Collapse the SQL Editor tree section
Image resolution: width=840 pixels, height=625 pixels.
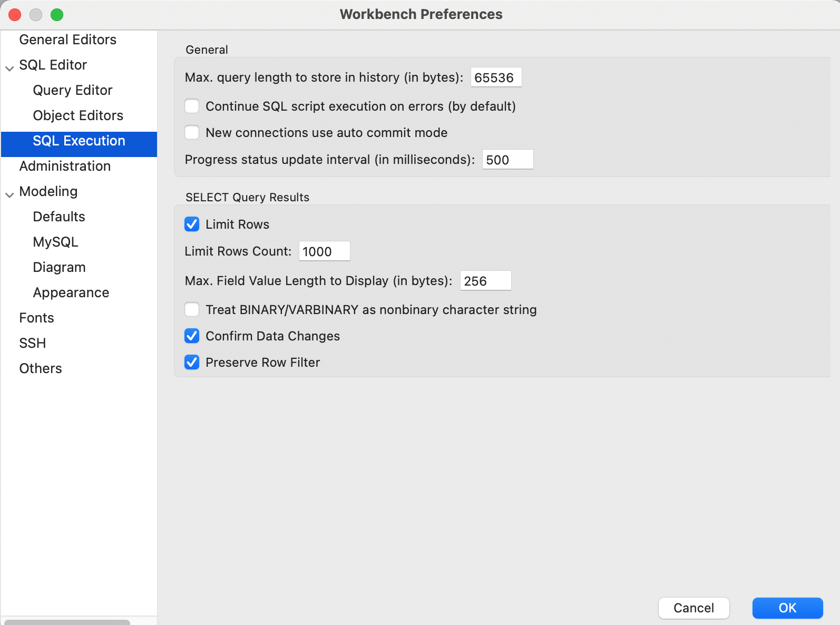(9, 68)
